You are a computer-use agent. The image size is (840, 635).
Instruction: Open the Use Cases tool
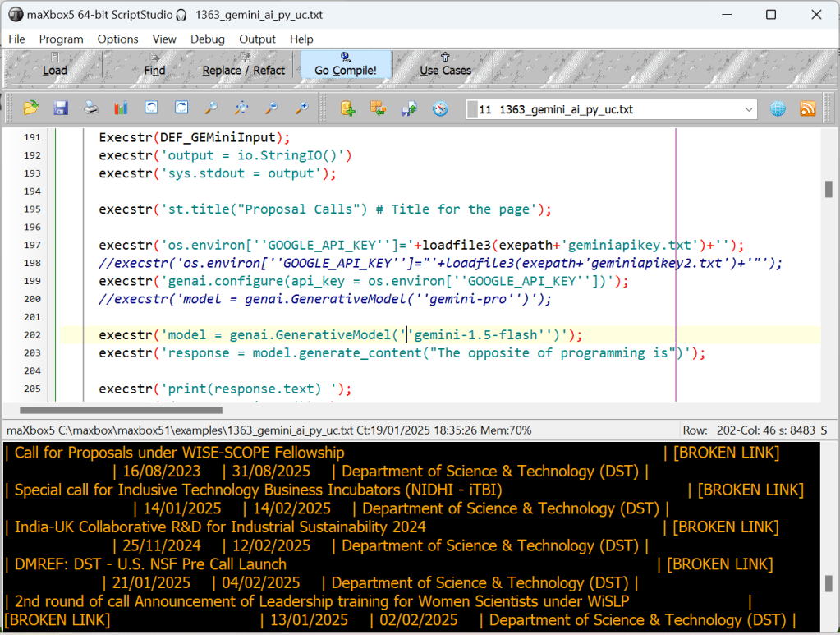click(445, 65)
